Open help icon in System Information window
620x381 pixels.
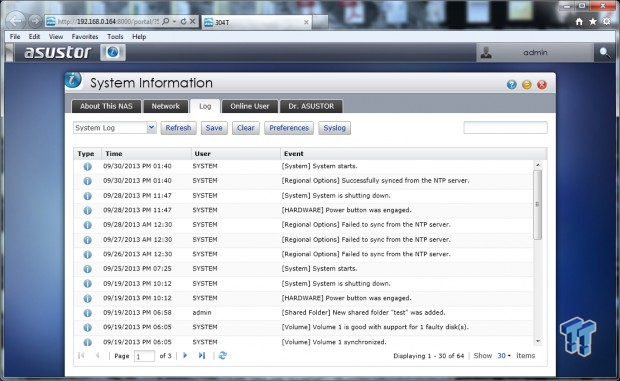511,85
